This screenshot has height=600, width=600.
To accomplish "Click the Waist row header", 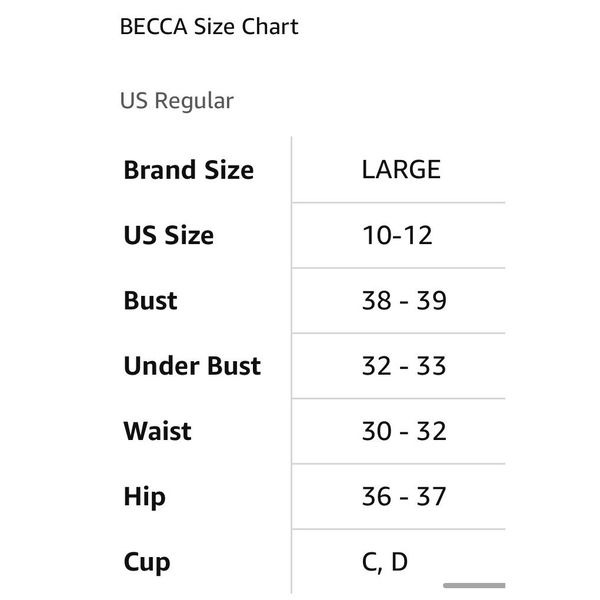I will click(157, 431).
